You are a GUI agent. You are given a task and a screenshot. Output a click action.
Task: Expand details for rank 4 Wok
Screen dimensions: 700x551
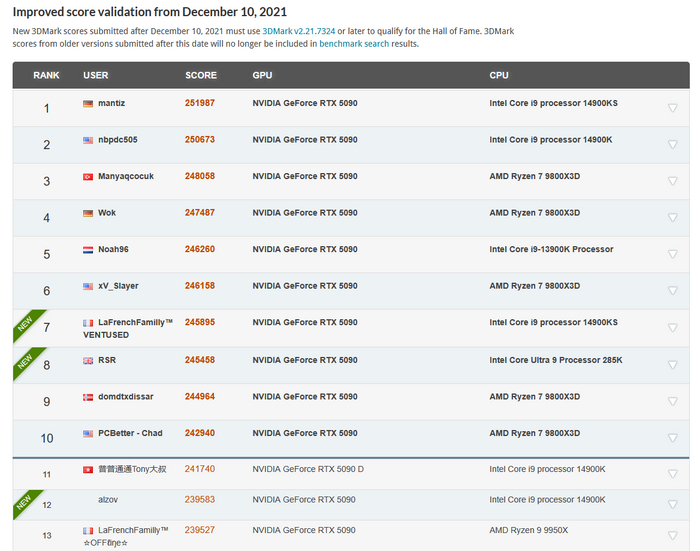[672, 217]
